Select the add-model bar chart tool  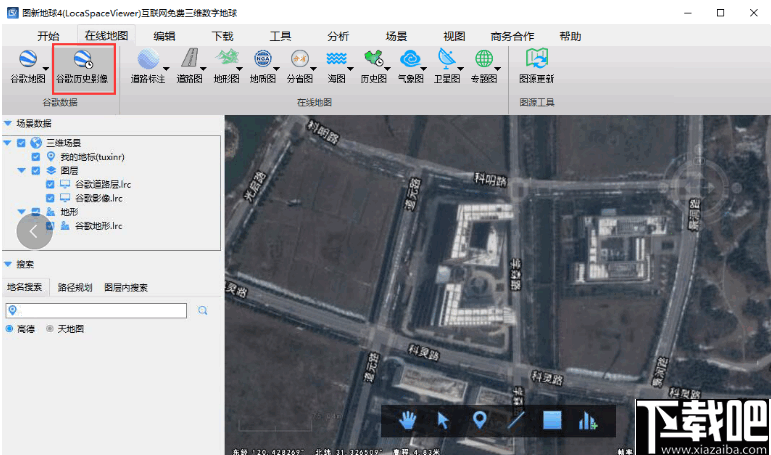[x=588, y=421]
